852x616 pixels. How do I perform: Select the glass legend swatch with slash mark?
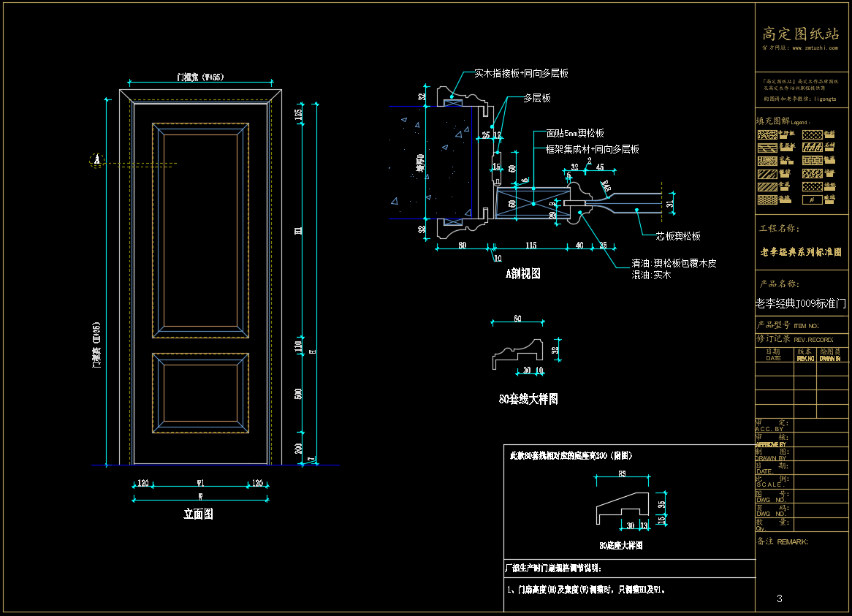pyautogui.click(x=811, y=199)
